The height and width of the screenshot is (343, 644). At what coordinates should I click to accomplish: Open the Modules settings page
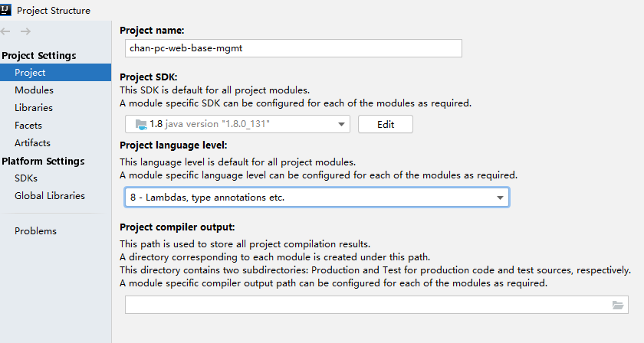pos(34,90)
